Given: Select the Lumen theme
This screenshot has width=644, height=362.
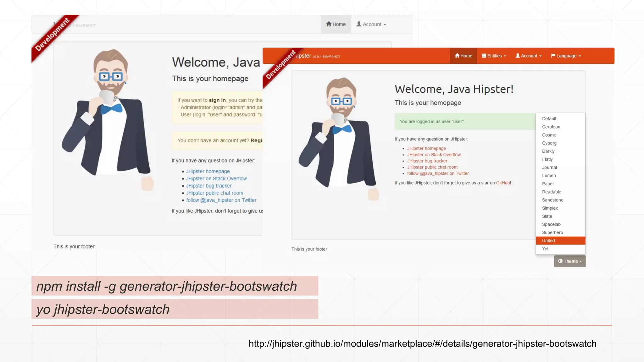Looking at the screenshot, I should 560,176.
